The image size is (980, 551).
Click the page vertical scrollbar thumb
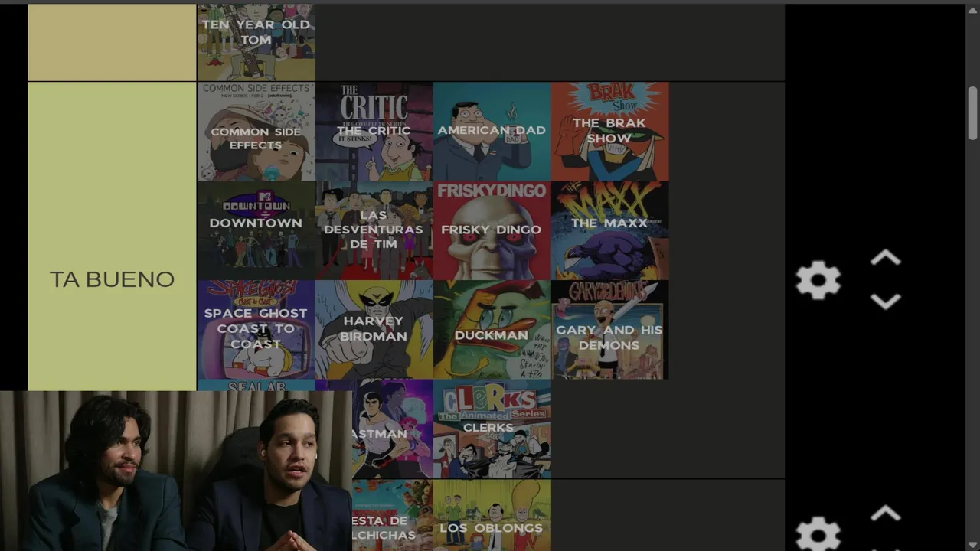(x=972, y=113)
